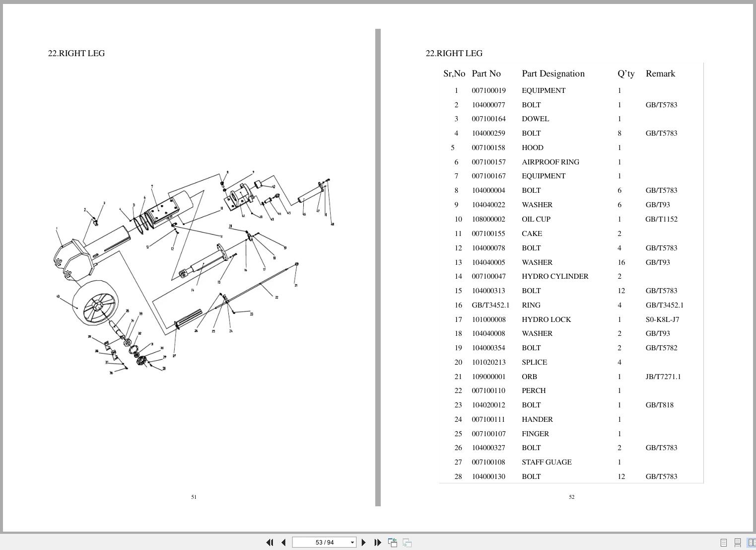Click part number 108000002
The height and width of the screenshot is (550, 756).
click(x=488, y=219)
